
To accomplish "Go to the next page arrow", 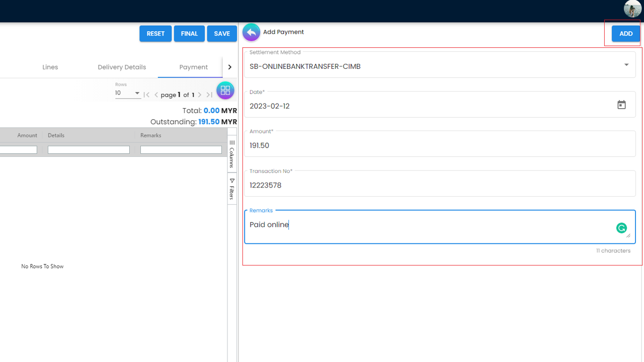I will point(200,95).
